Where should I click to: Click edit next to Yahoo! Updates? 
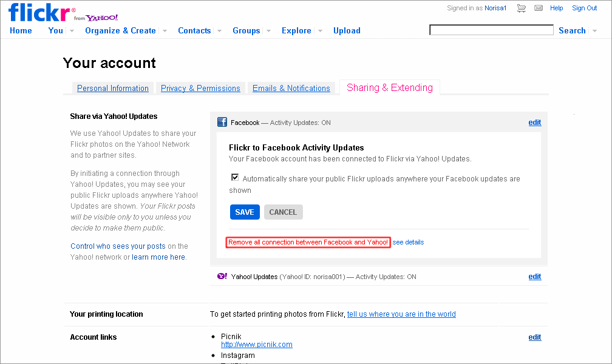click(535, 277)
